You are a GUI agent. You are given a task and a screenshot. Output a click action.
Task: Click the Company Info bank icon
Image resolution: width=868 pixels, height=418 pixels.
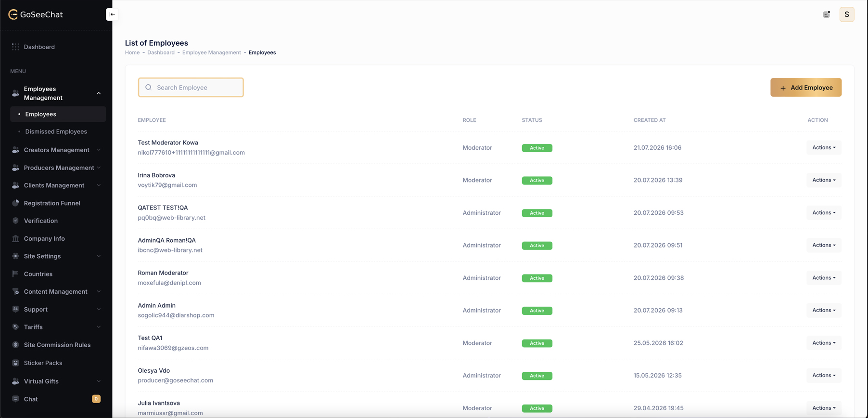(x=15, y=238)
